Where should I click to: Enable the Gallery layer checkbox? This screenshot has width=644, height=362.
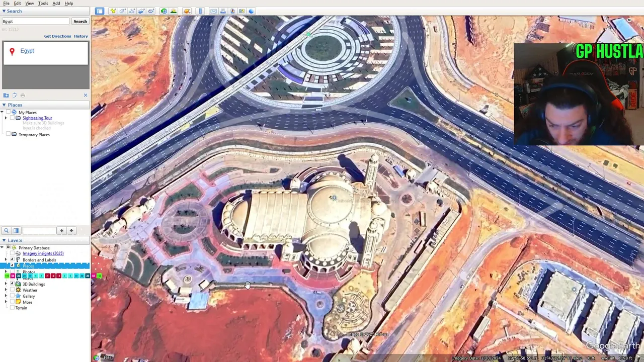click(x=12, y=296)
